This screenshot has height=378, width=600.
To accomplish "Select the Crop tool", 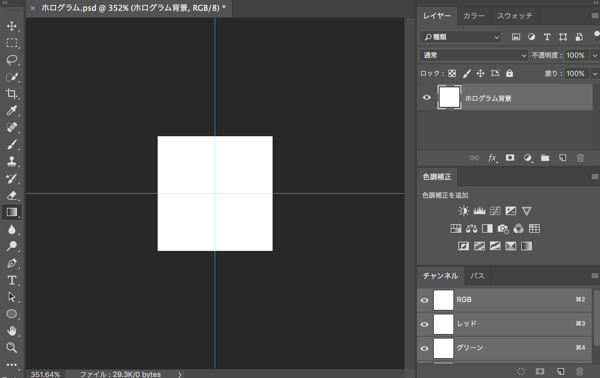I will pyautogui.click(x=11, y=94).
